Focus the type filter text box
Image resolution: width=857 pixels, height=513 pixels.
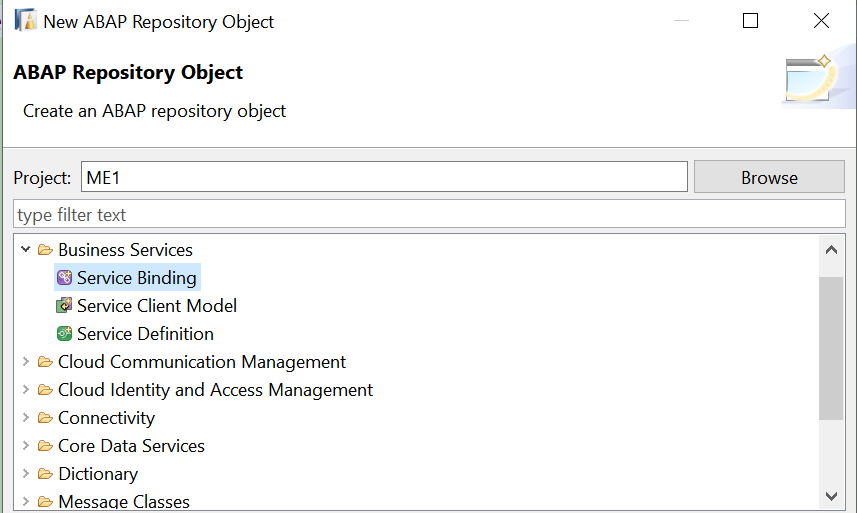(x=429, y=214)
